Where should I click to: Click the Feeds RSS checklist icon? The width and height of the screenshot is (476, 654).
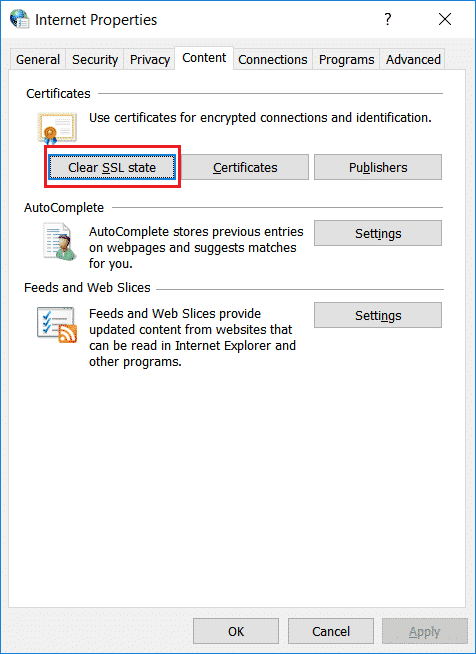[57, 325]
